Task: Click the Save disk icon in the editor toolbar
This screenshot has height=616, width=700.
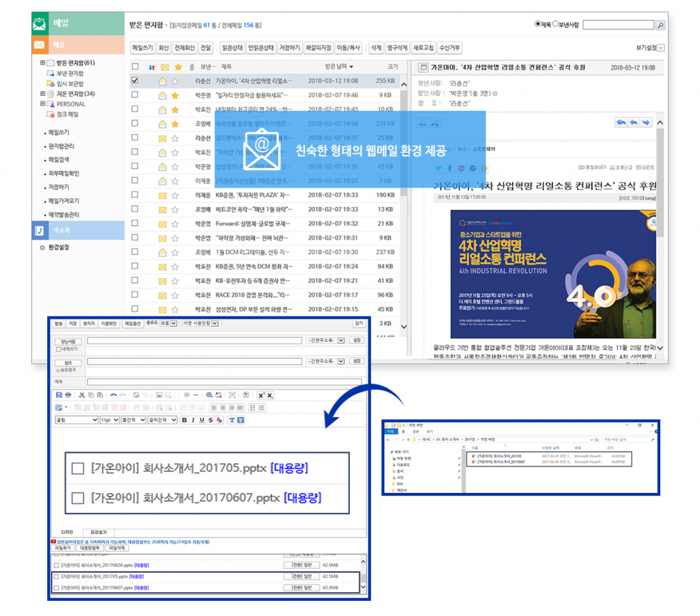Action: [59, 395]
